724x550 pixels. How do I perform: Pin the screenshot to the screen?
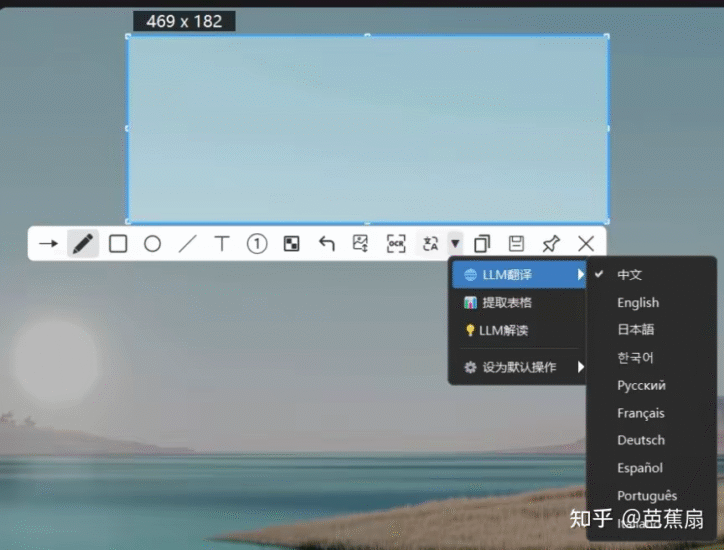551,243
